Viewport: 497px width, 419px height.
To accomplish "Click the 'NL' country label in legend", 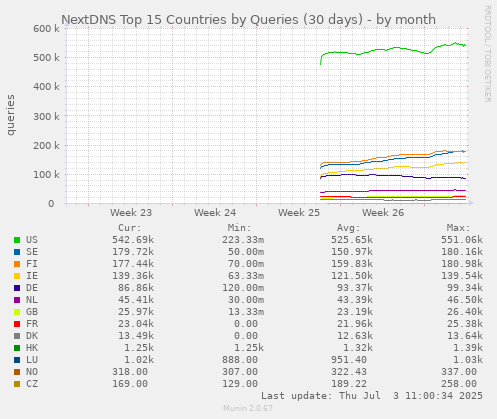I will coord(32,300).
